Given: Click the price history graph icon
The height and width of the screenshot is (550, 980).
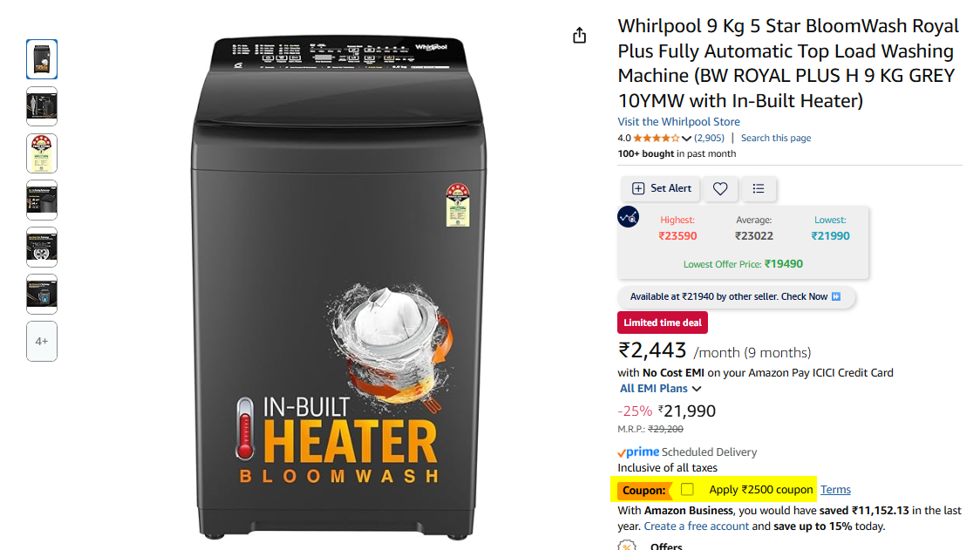Looking at the screenshot, I should coord(628,217).
